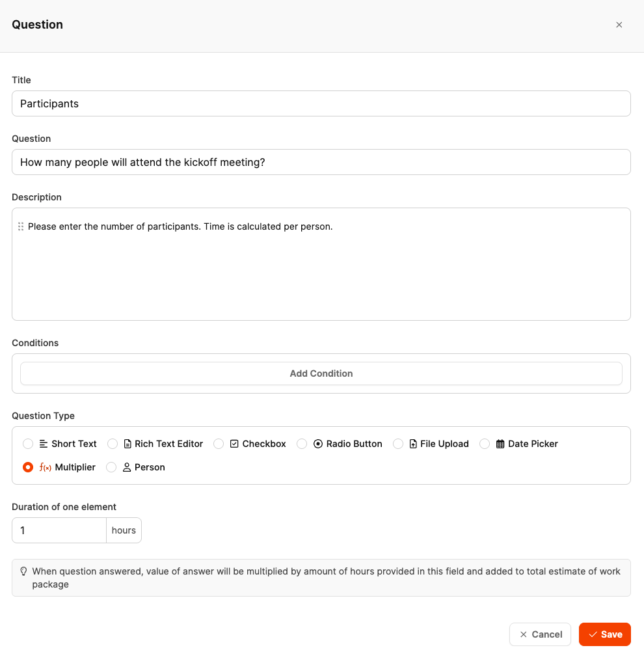Viewport: 644px width, 663px height.
Task: Click the drag handle icon in Description
Action: click(x=21, y=226)
